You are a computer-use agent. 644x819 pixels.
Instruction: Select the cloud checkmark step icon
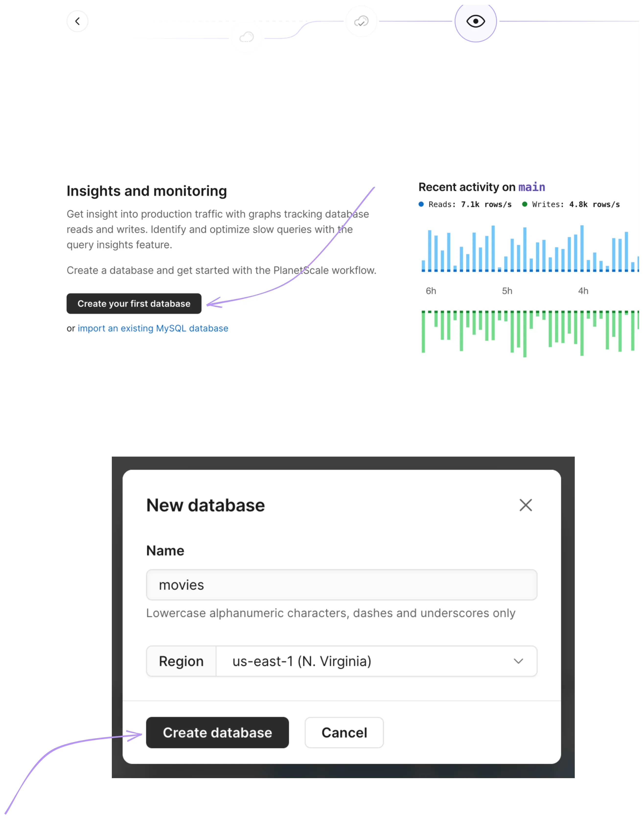[361, 22]
